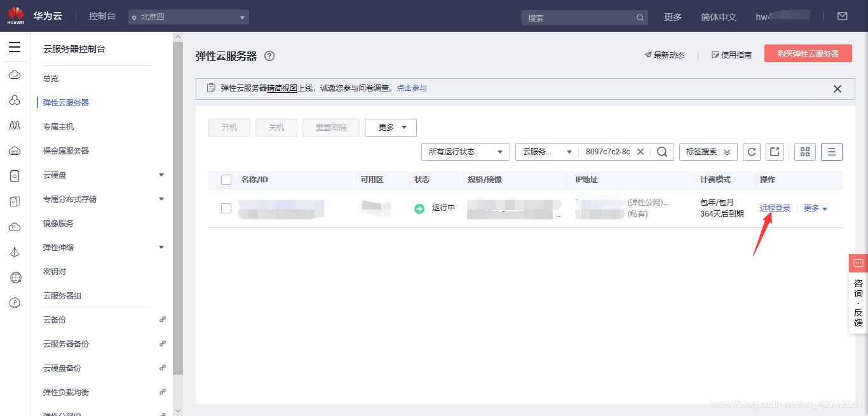Screen dimensions: 868x416
Task: Click 购买弹性云服务器 button
Action: 808,53
